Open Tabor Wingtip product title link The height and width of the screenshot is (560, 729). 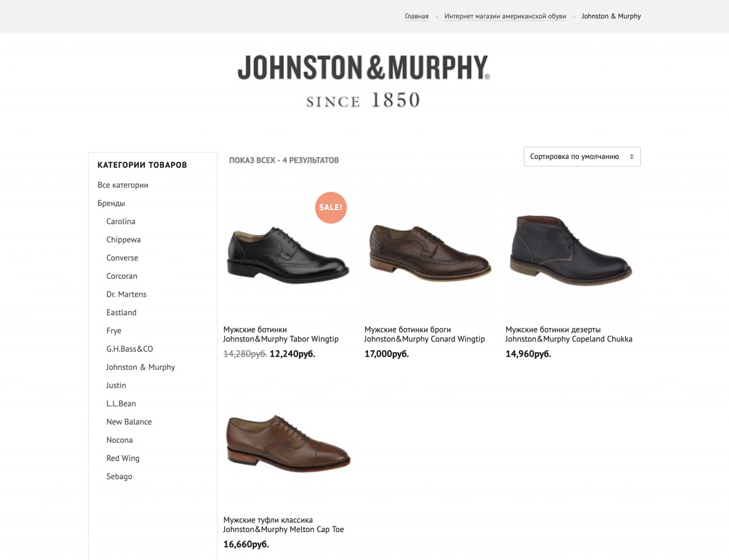pos(280,334)
